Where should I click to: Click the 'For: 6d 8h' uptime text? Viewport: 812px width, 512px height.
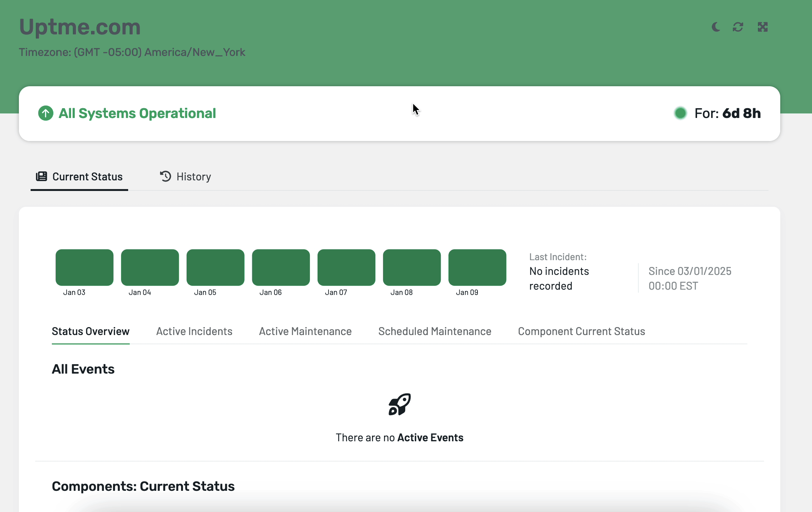(727, 113)
